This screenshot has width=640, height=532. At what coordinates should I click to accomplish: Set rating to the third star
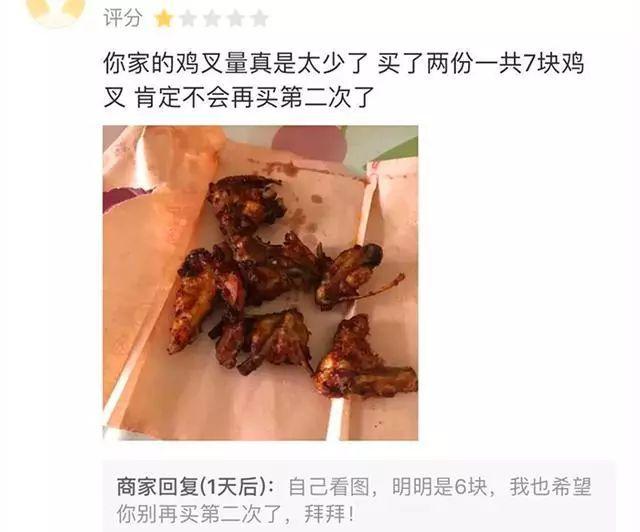pyautogui.click(x=212, y=19)
